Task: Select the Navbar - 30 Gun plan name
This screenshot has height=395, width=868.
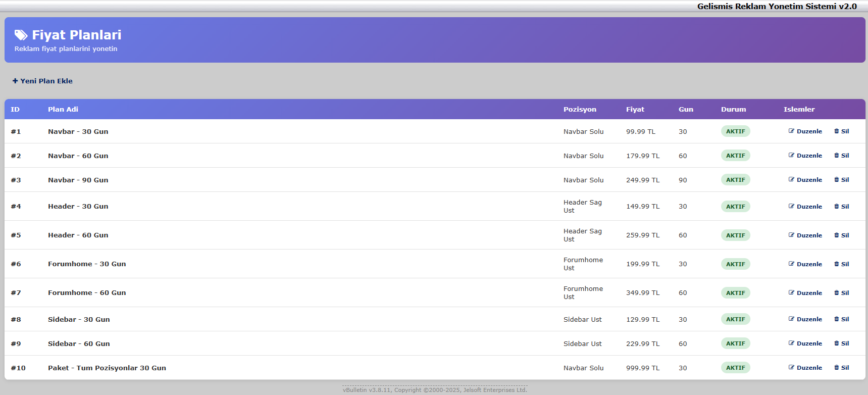Action: pyautogui.click(x=78, y=131)
